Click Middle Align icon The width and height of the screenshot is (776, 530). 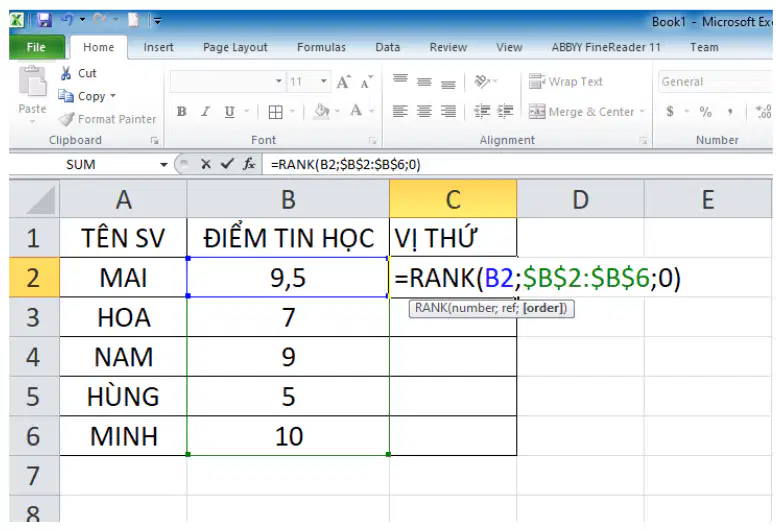[424, 82]
